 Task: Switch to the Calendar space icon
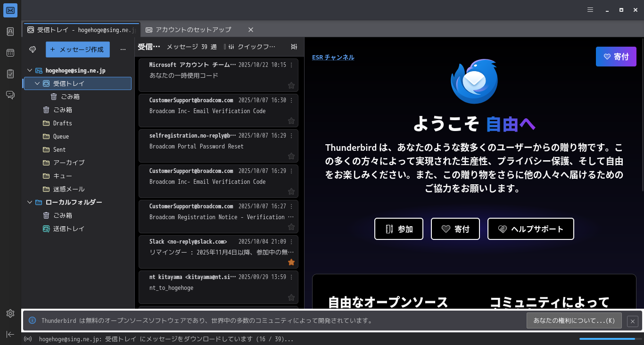(x=10, y=53)
